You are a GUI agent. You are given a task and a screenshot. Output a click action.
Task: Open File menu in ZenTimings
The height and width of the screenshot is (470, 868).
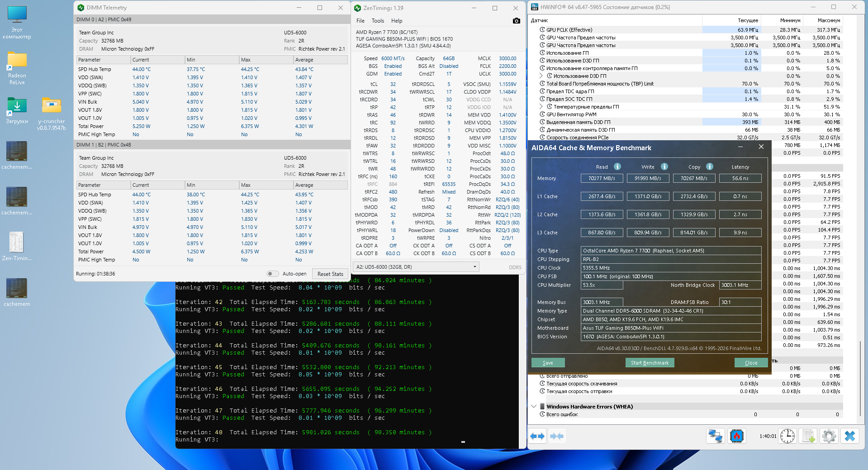360,21
